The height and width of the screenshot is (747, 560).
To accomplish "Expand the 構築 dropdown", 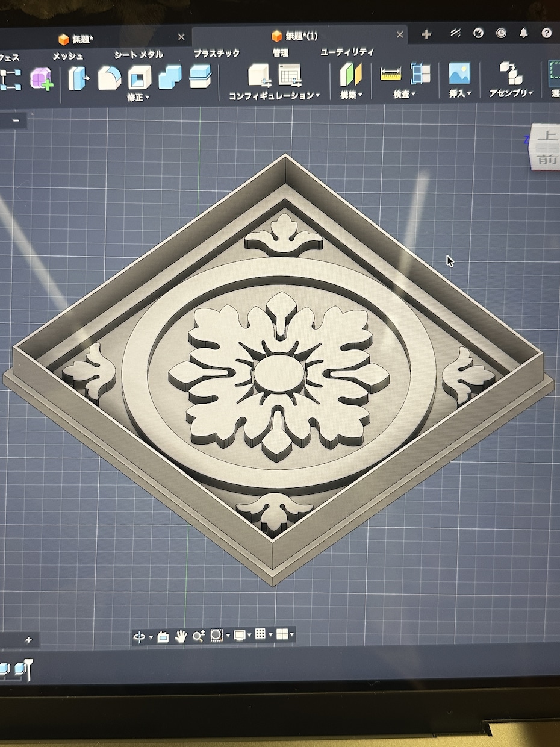I will [351, 95].
